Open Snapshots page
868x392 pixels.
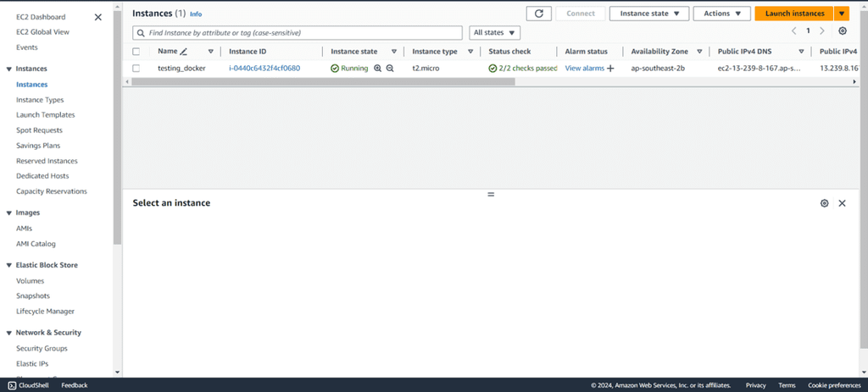pos(33,295)
